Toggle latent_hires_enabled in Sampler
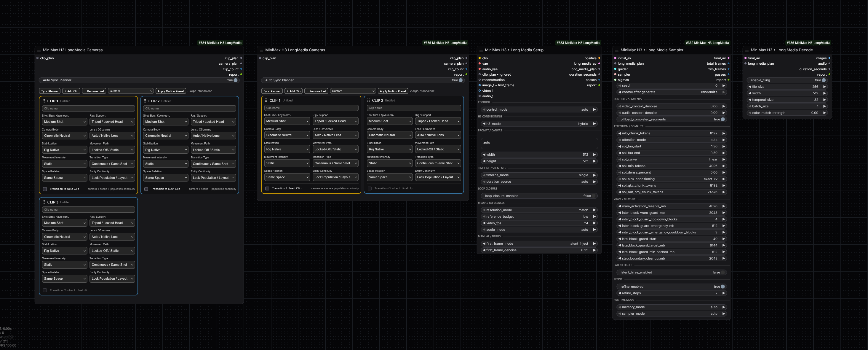This screenshot has width=868, height=350. click(672, 273)
